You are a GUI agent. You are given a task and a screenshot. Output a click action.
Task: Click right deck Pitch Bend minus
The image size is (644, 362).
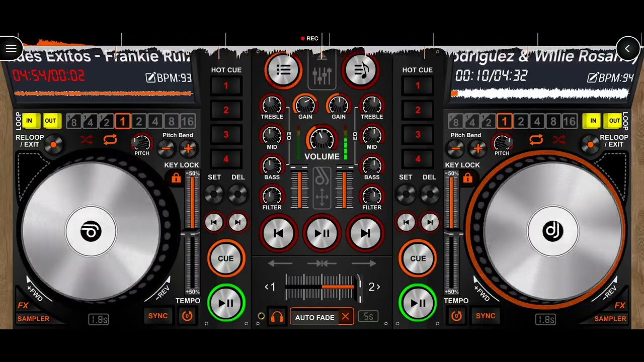[x=456, y=148]
